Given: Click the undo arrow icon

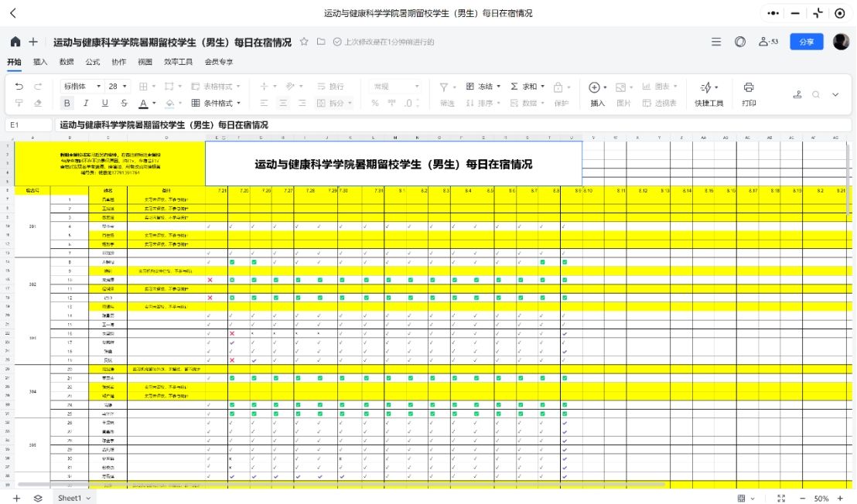Looking at the screenshot, I should (19, 87).
